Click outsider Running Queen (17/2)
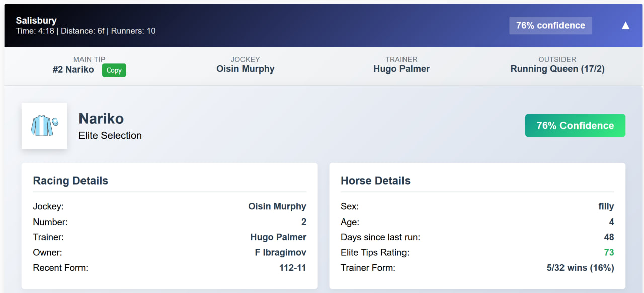This screenshot has height=293, width=644. (x=557, y=69)
